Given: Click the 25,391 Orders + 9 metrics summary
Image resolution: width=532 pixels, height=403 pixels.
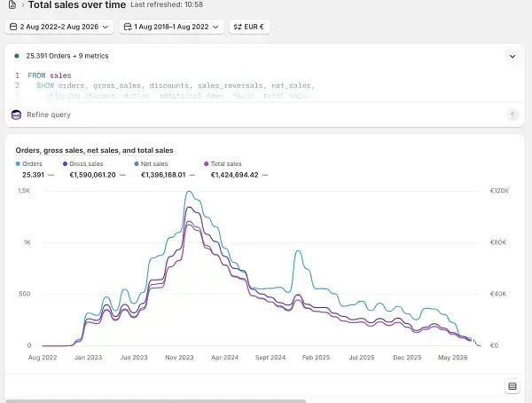Looking at the screenshot, I should (x=67, y=56).
